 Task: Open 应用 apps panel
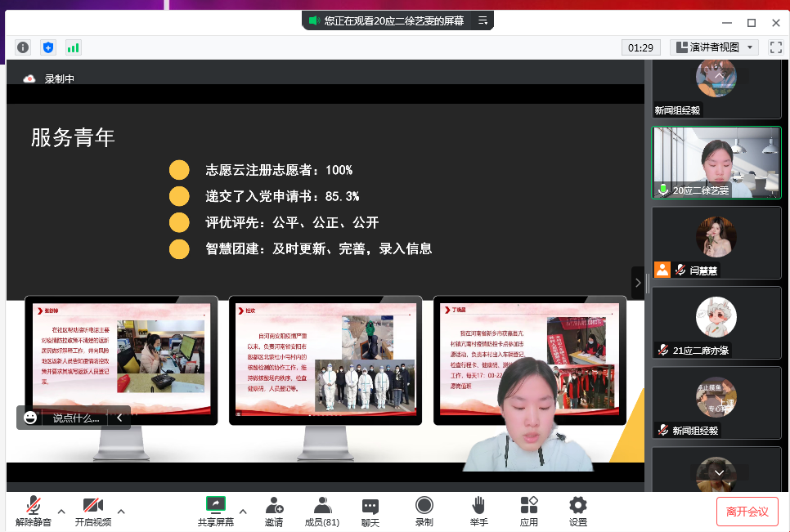(x=529, y=512)
